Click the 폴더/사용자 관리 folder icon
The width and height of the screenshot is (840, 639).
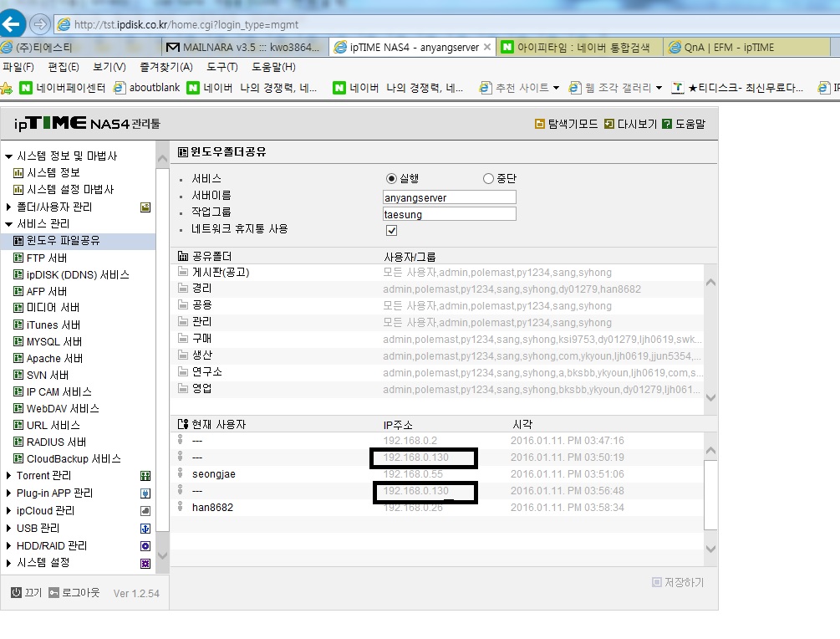(145, 207)
